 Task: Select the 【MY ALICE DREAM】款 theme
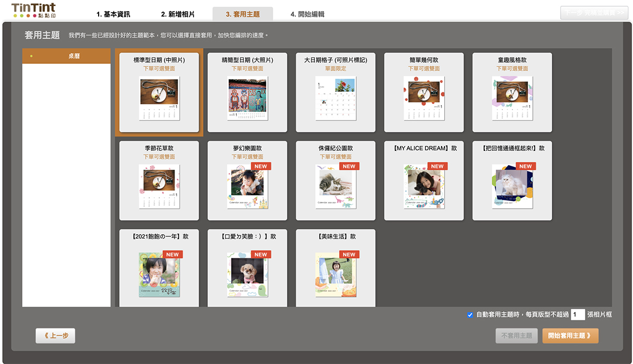pos(424,180)
